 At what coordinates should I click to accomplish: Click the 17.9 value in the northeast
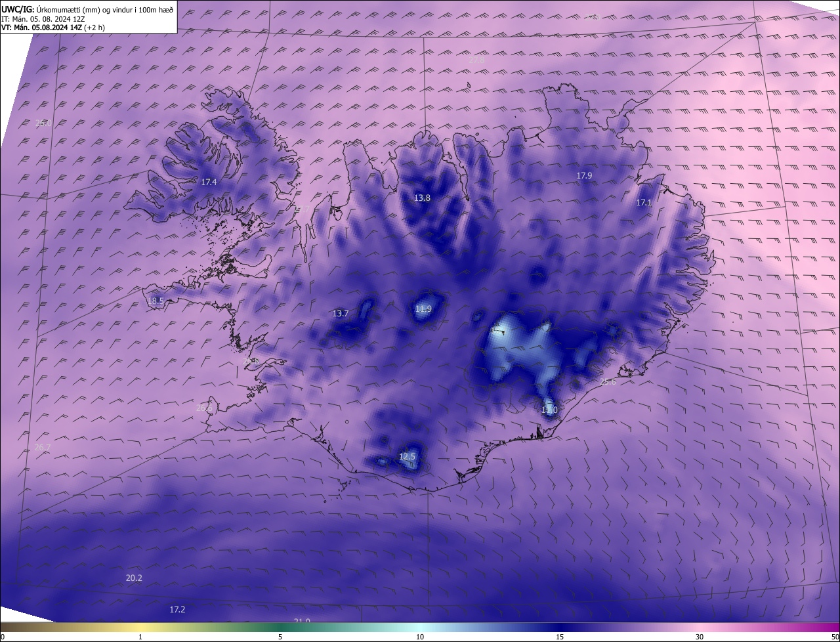(584, 175)
